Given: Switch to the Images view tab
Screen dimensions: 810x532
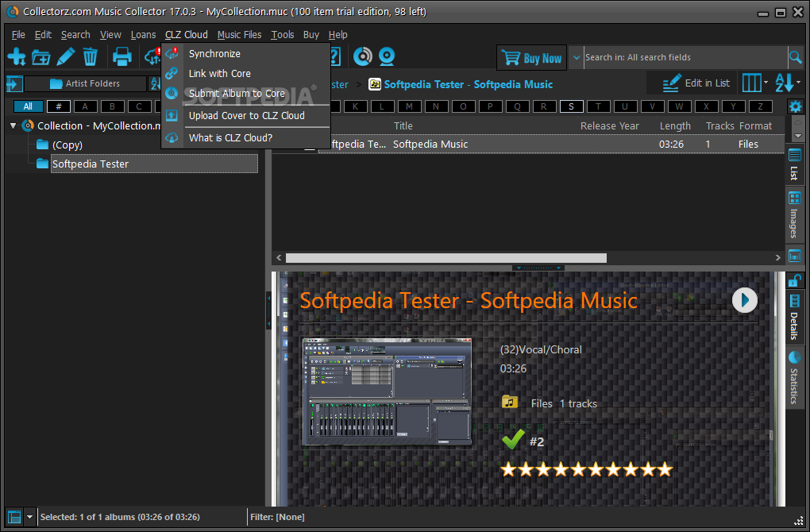Looking at the screenshot, I should tap(794, 215).
